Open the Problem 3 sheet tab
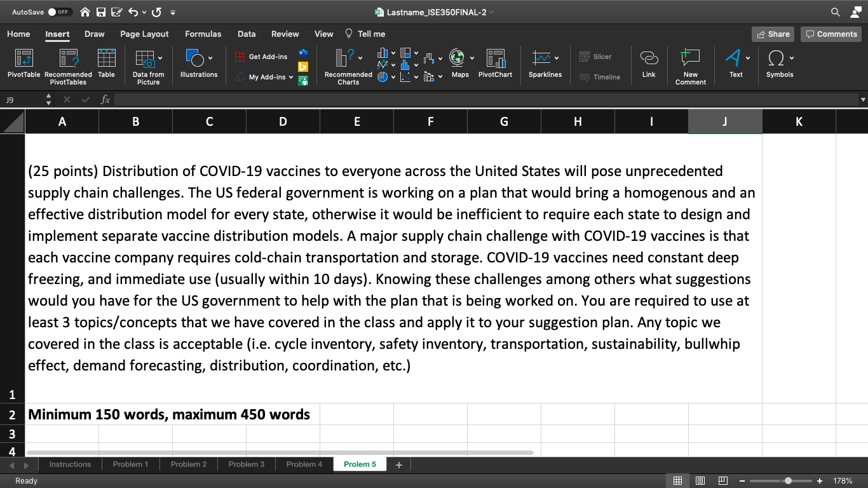This screenshot has width=868, height=488. coord(247,464)
